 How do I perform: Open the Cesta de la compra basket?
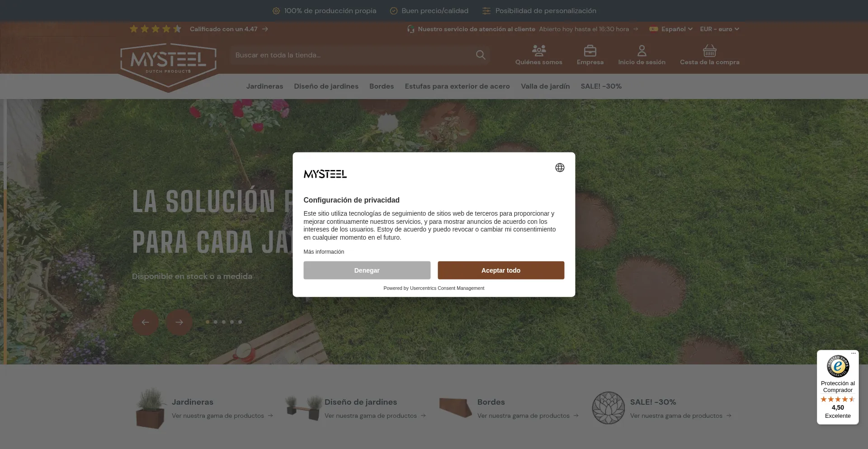(709, 51)
